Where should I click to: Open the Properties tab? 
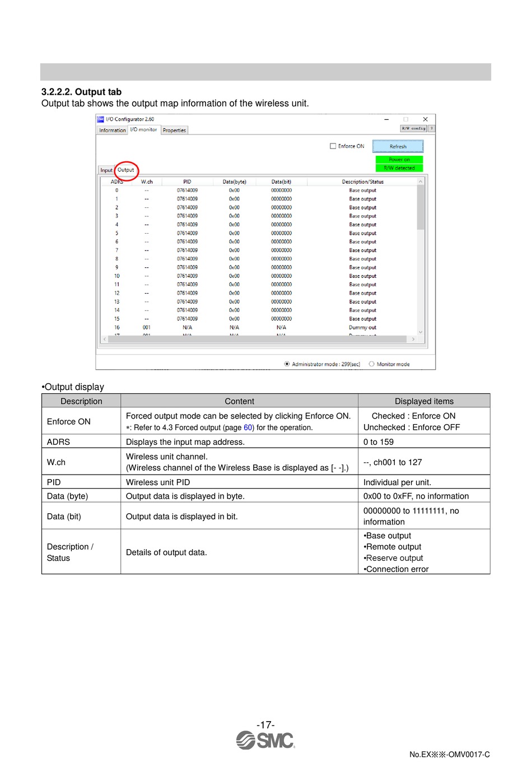[174, 130]
